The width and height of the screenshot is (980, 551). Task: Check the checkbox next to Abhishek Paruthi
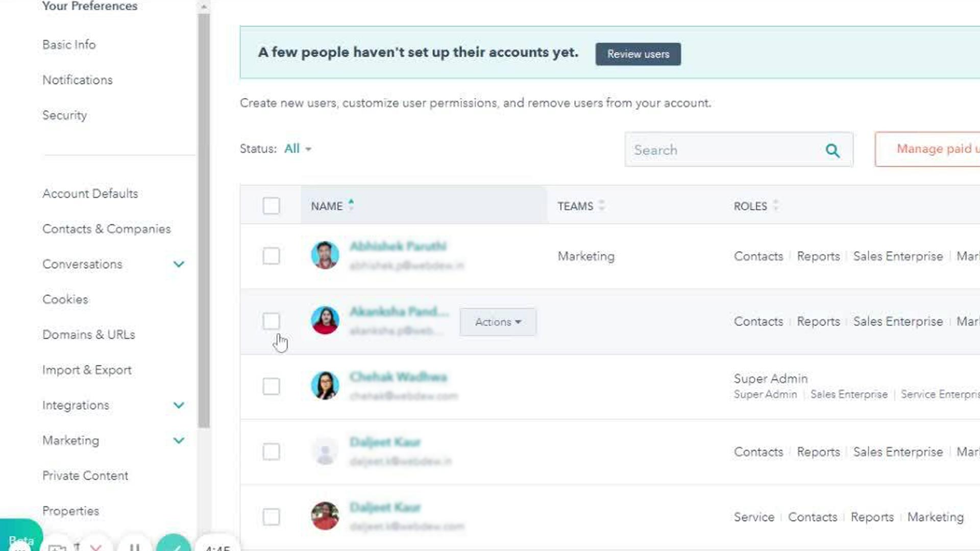271,257
